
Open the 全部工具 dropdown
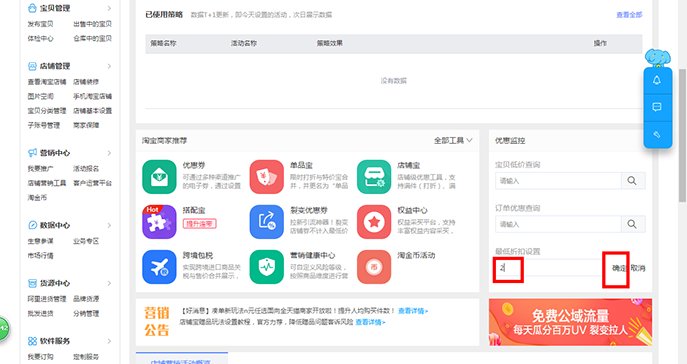[453, 141]
